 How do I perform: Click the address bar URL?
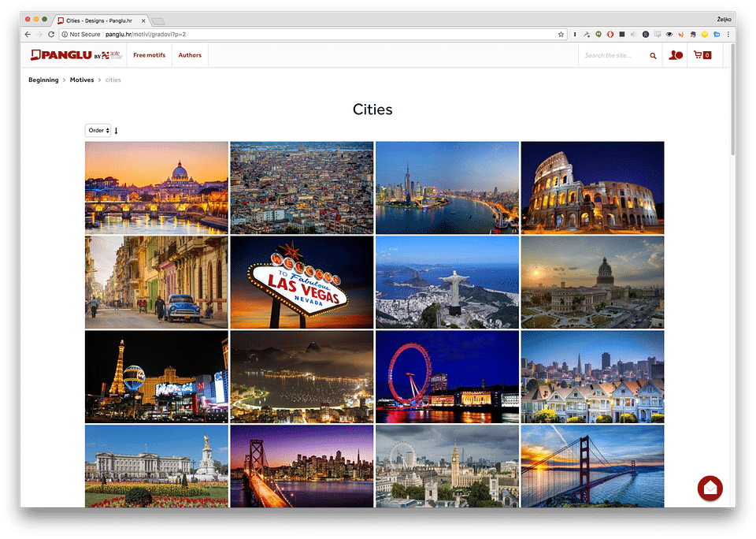click(x=146, y=34)
